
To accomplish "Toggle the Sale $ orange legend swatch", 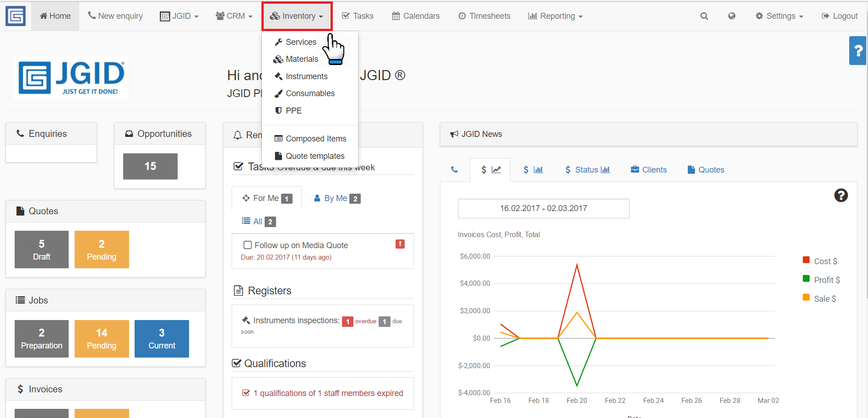I will [806, 298].
